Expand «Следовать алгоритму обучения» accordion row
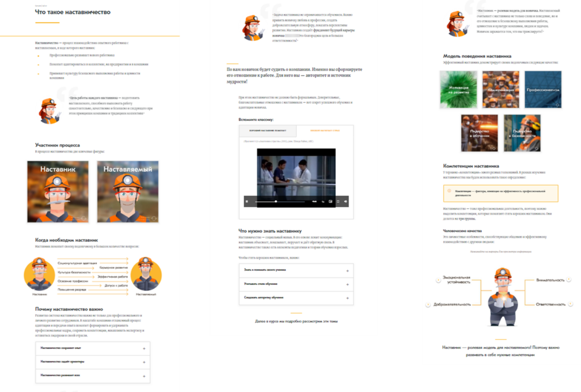The width and height of the screenshot is (581, 392). [x=296, y=298]
